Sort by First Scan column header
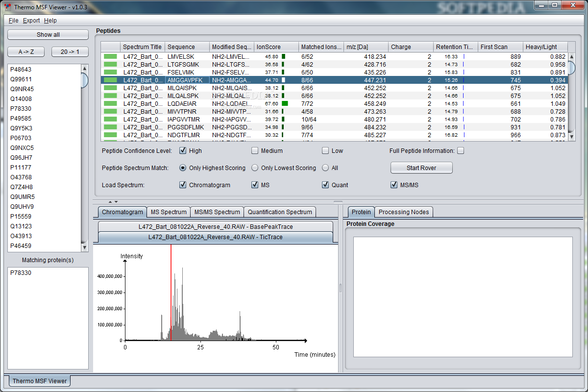The image size is (588, 392). pos(500,47)
